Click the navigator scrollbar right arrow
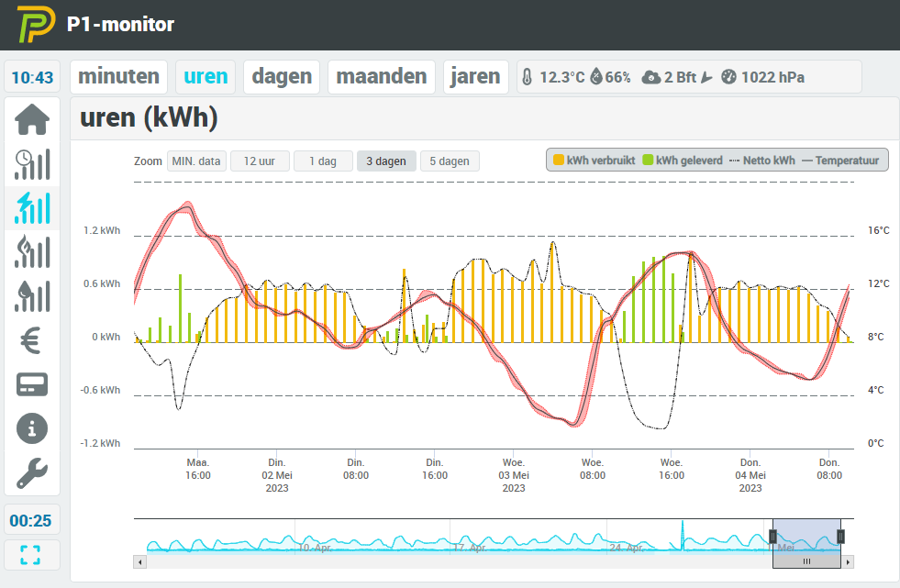900x588 pixels. coord(848,562)
